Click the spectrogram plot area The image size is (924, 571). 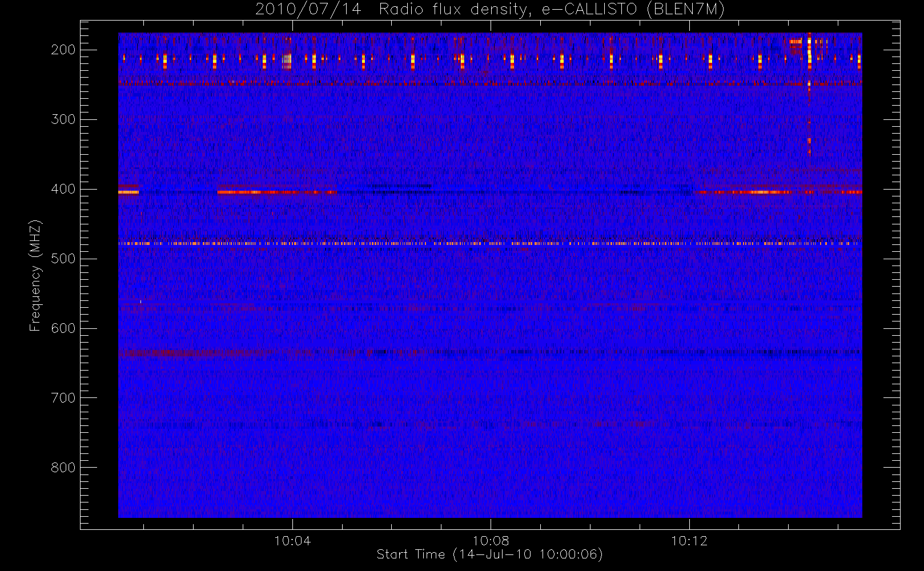490,275
